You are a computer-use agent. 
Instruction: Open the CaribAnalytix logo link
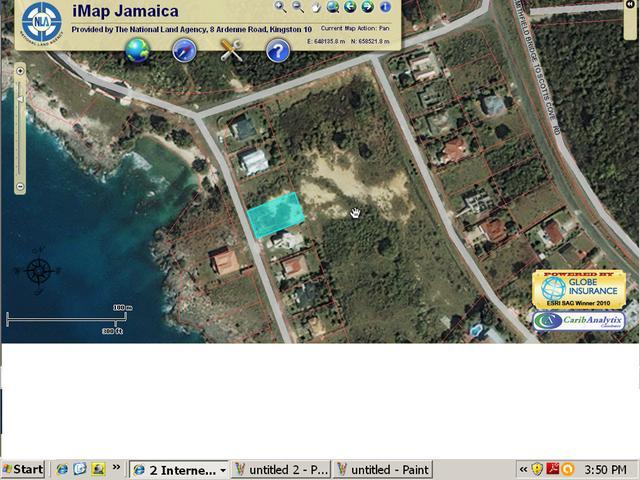click(x=579, y=321)
